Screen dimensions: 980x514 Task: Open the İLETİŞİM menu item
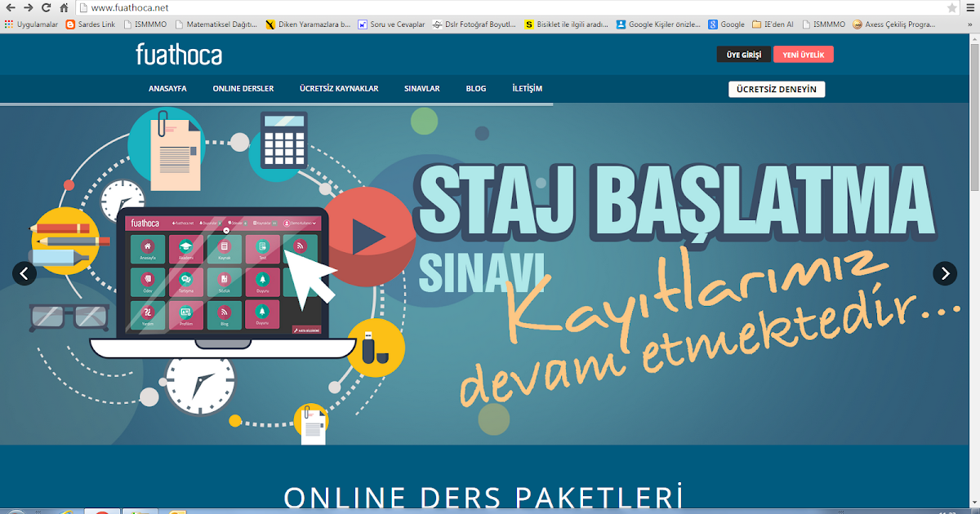point(528,89)
